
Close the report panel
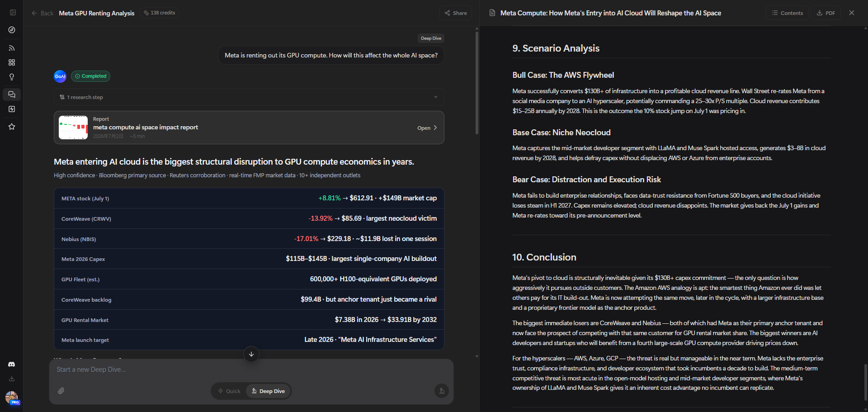coord(852,13)
